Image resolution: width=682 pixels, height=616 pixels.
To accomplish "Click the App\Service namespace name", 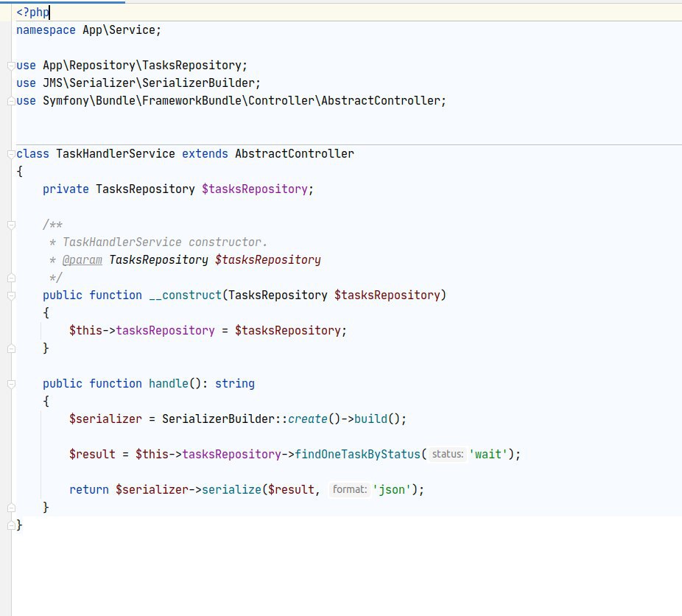I will tap(119, 30).
